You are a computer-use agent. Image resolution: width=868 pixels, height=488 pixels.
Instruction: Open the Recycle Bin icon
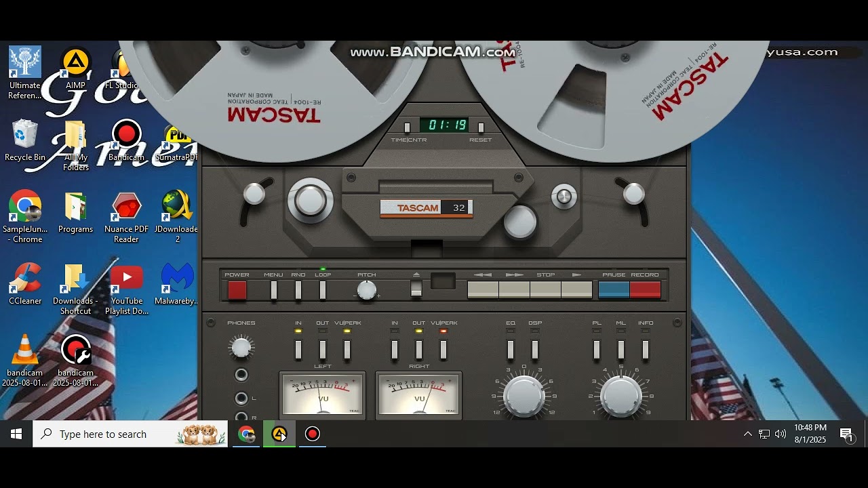click(x=25, y=140)
